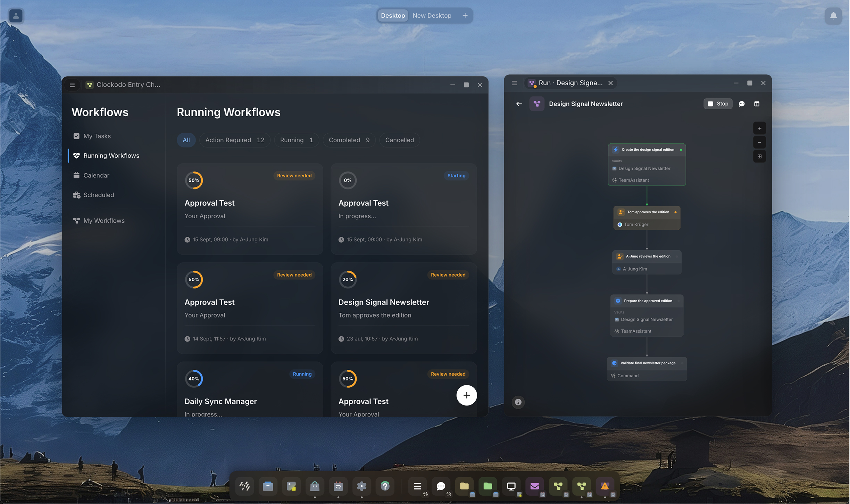Select the 'Validate final newsletter package' node
This screenshot has height=504, width=850.
point(647,369)
